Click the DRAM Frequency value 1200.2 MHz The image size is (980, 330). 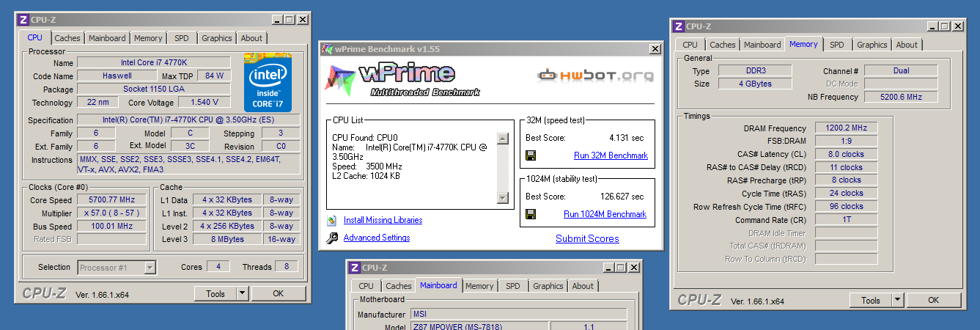click(846, 128)
